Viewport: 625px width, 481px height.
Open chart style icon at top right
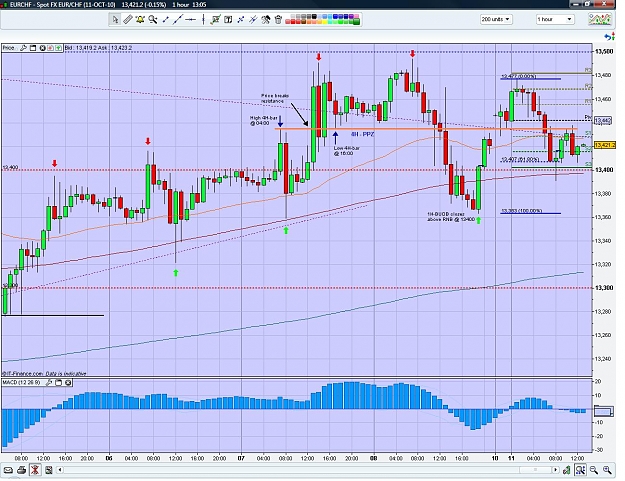click(x=600, y=19)
